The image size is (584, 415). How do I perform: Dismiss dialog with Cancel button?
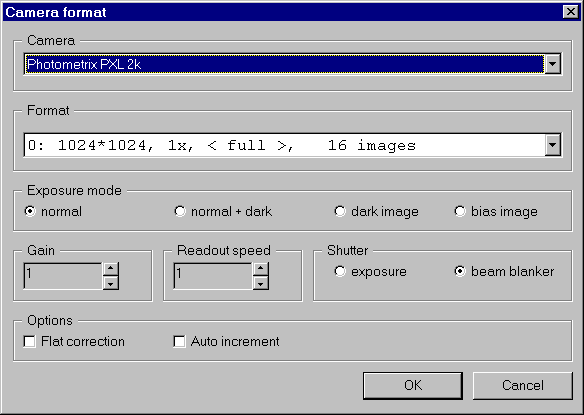[523, 385]
